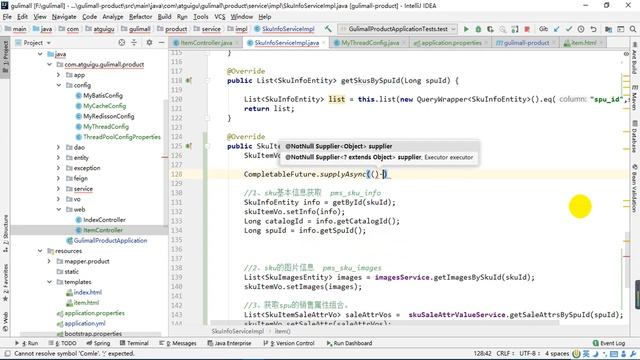Collapse all in Project panel
Image resolution: width=640 pixels, height=360 pixels.
pos(134,42)
